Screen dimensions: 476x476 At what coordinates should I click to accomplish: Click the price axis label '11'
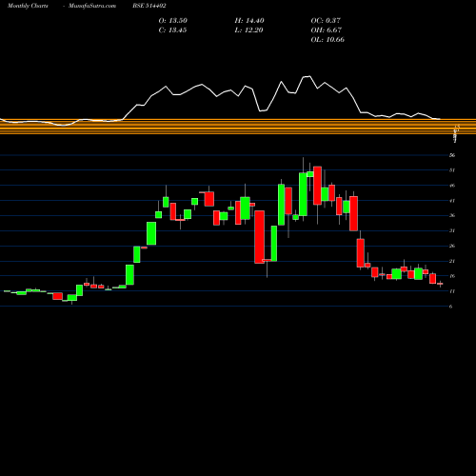tap(452, 291)
